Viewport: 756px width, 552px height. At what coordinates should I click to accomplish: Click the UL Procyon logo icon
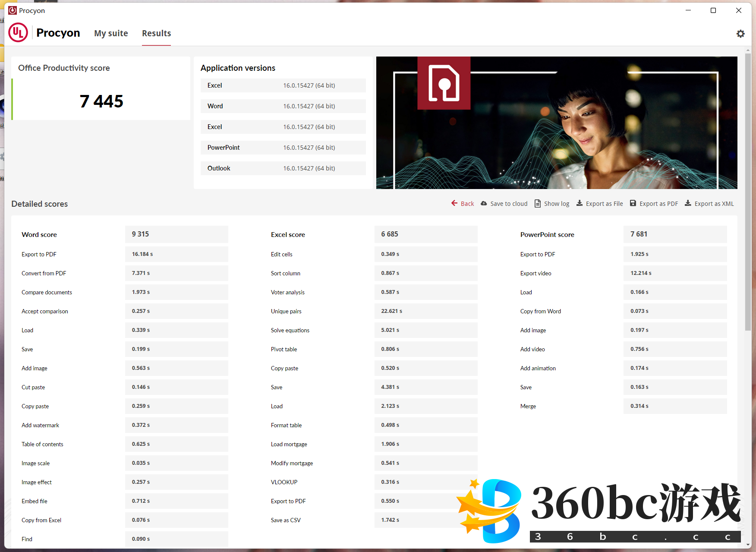tap(18, 33)
